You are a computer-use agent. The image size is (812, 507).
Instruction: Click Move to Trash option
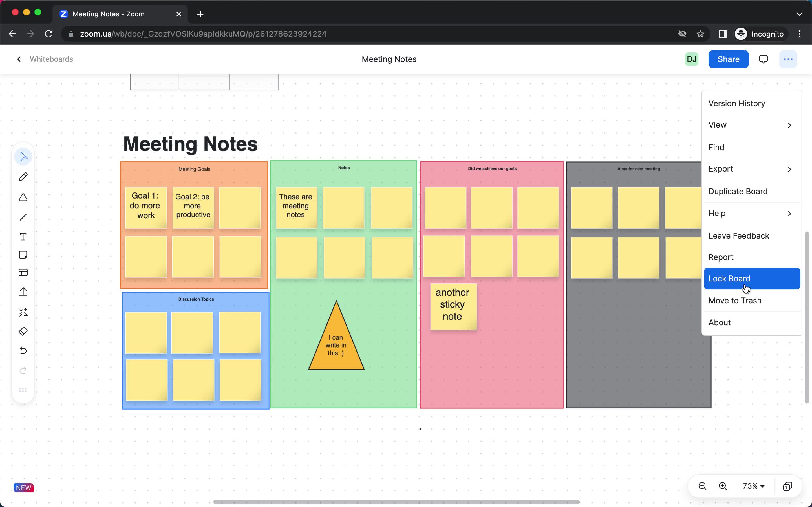pyautogui.click(x=735, y=300)
